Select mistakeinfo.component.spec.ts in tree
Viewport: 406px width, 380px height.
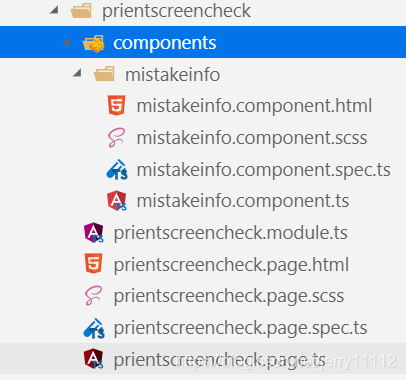tap(263, 170)
